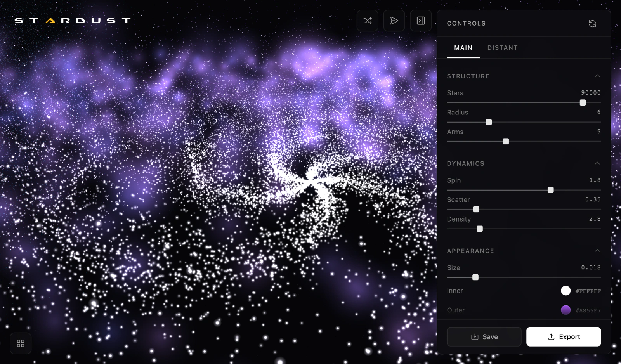Screen dimensions: 621x364
Task: Collapse the Appearance section chevron
Action: coord(597,251)
